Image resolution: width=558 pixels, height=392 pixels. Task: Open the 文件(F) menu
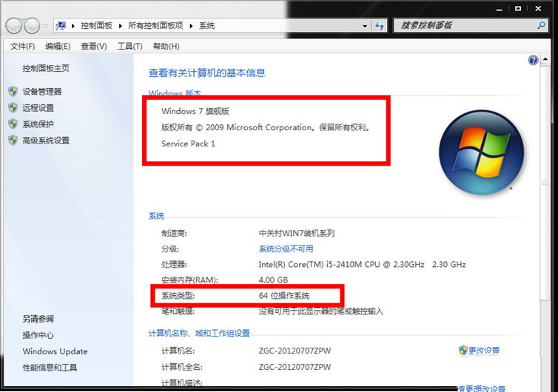click(x=22, y=46)
